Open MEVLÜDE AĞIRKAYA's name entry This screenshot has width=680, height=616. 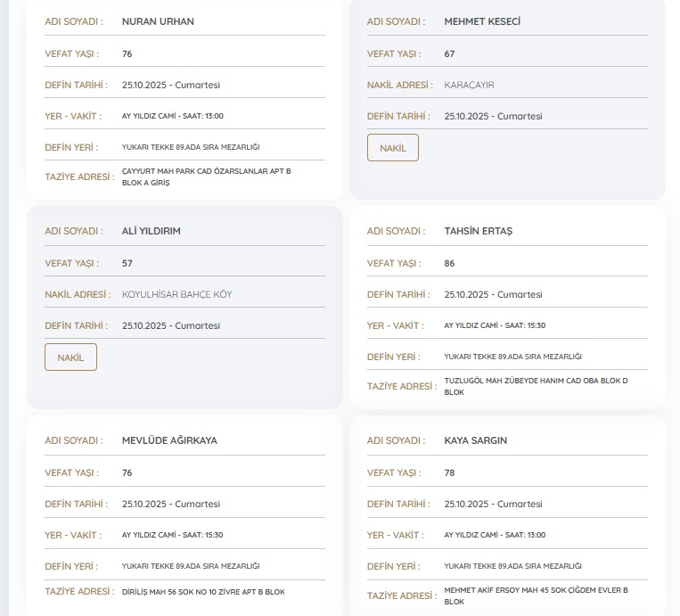pos(169,440)
